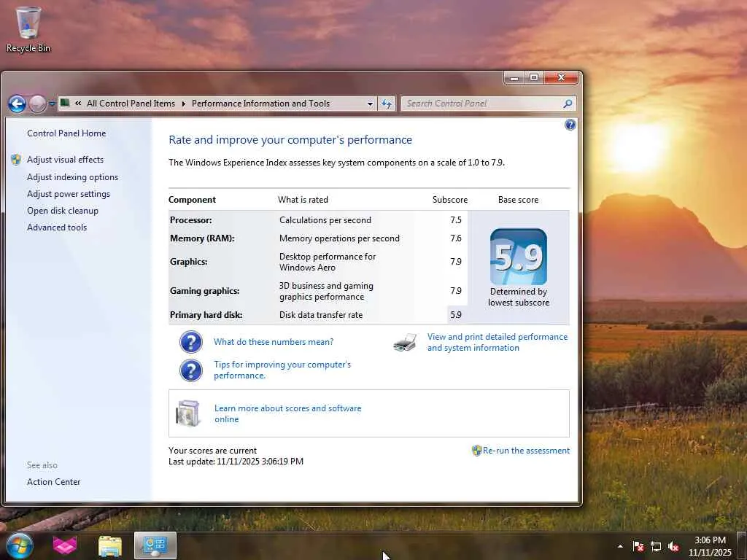
Task: Click question icon beside Tips for improving
Action: [x=190, y=370]
